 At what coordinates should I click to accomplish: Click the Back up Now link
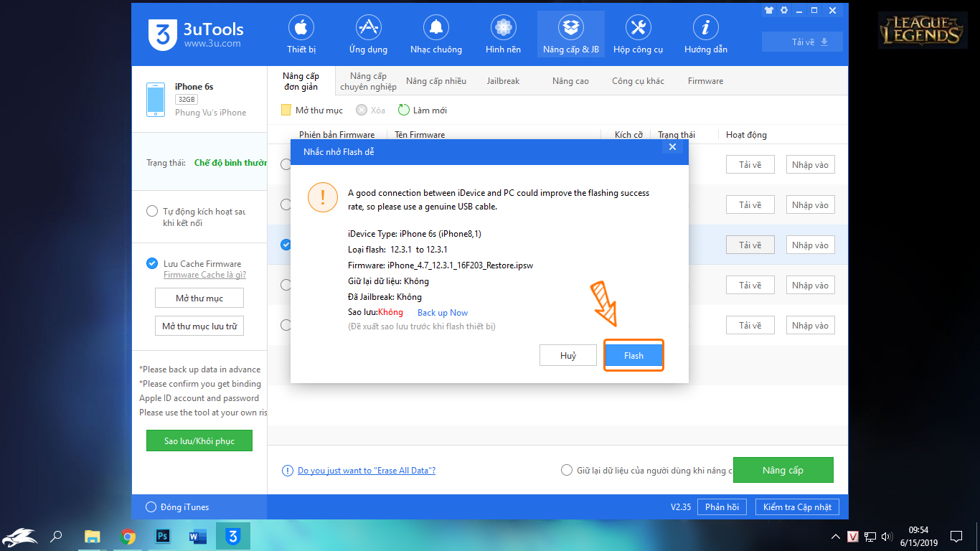point(443,312)
